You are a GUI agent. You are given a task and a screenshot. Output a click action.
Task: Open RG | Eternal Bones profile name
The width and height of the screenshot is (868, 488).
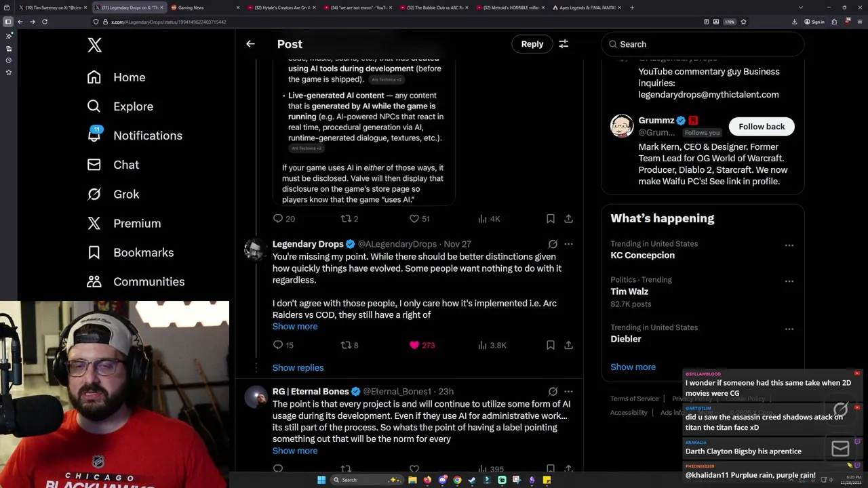point(311,391)
